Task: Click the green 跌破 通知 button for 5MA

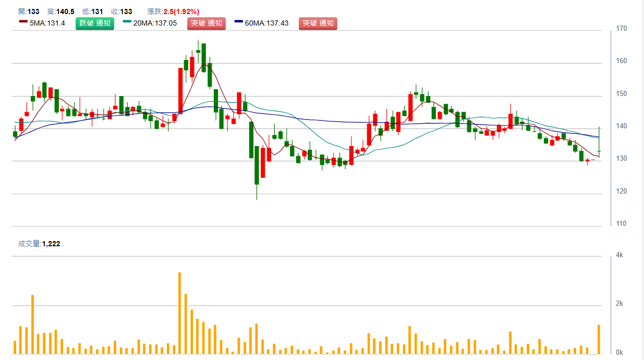Action: (94, 23)
